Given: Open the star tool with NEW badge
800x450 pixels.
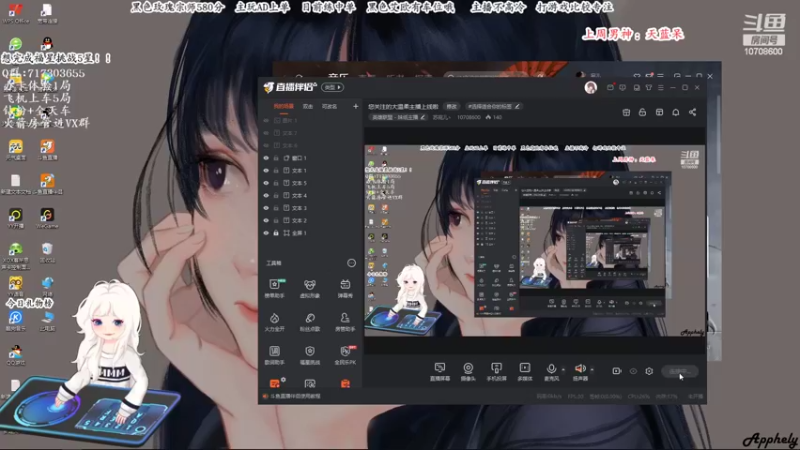Looking at the screenshot, I should 274,288.
